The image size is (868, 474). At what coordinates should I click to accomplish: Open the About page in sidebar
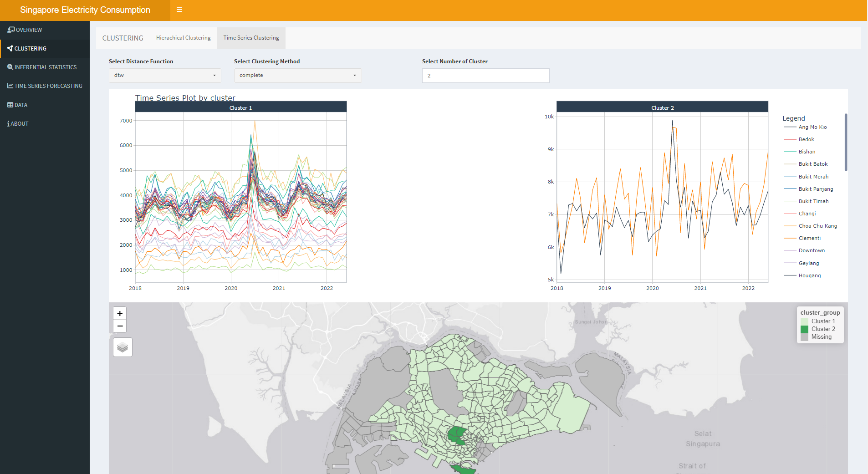19,124
